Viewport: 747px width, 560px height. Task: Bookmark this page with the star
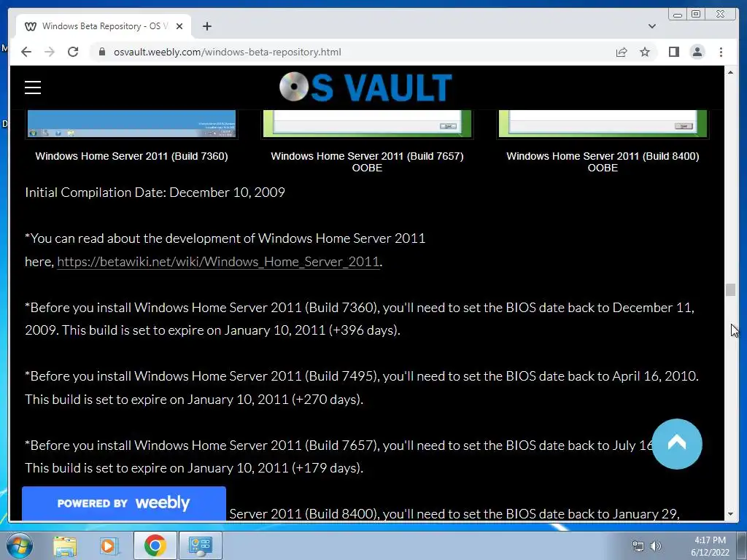pyautogui.click(x=645, y=52)
